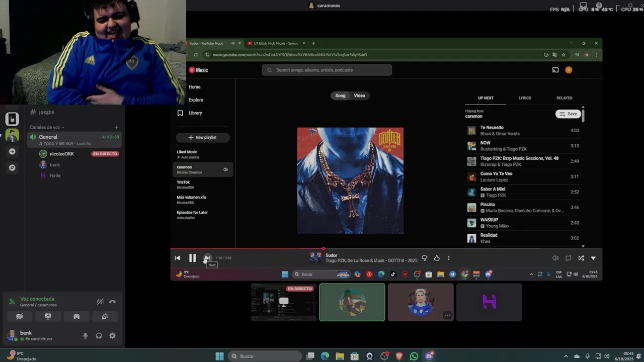Play Sabor A Miel from the queue

523,192
